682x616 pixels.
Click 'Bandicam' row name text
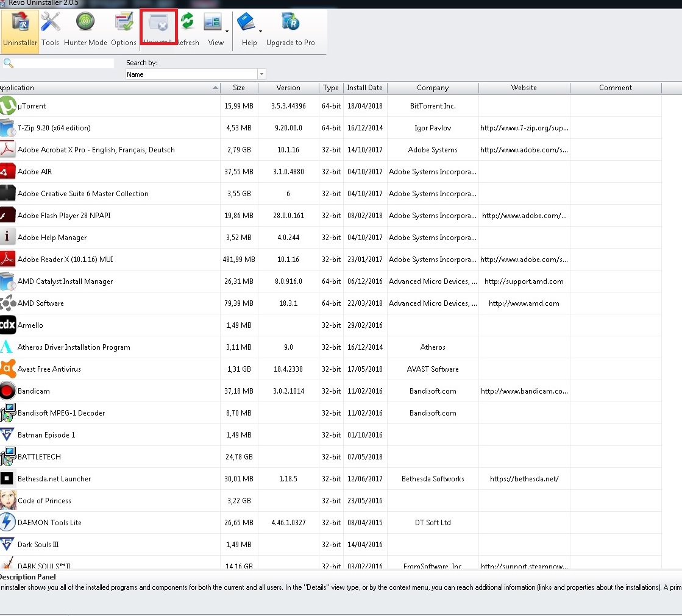click(34, 391)
